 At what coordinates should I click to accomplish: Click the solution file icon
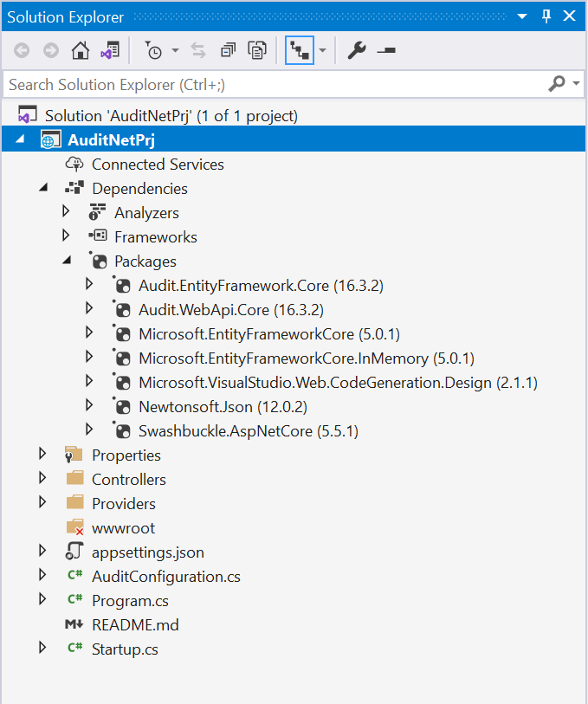point(27,114)
